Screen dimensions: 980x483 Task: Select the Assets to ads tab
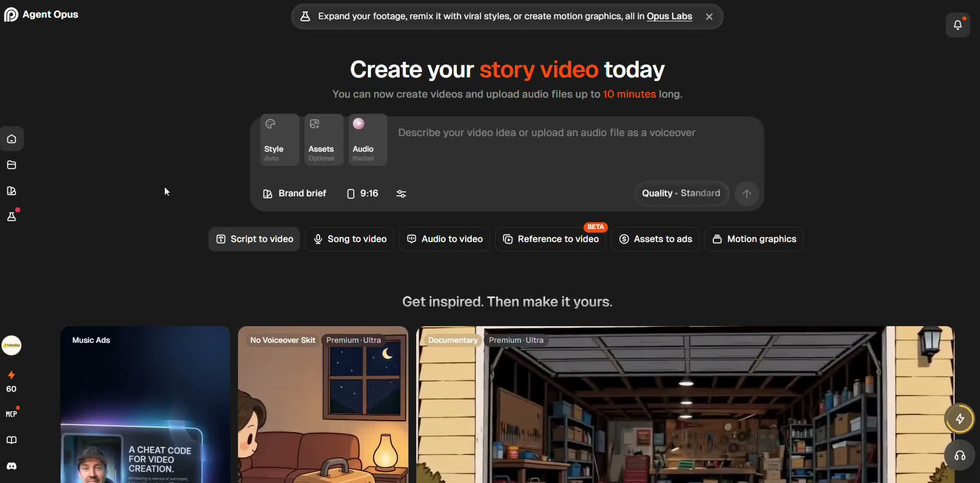[x=655, y=239]
